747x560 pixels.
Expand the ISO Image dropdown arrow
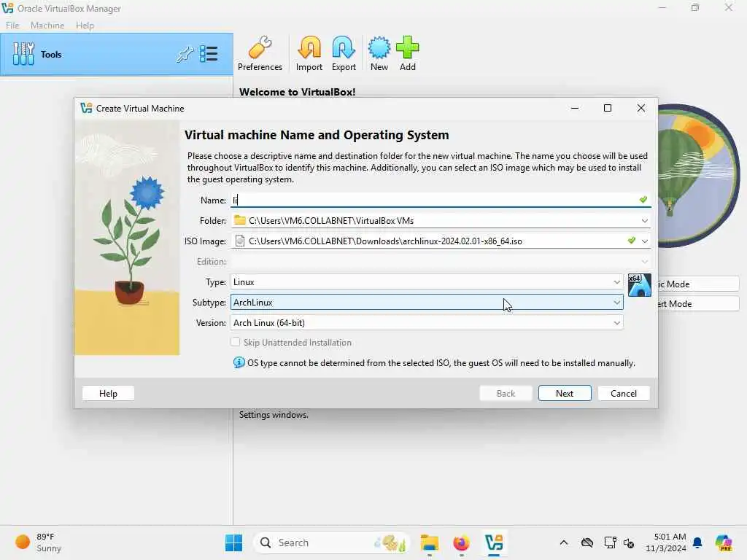click(645, 241)
